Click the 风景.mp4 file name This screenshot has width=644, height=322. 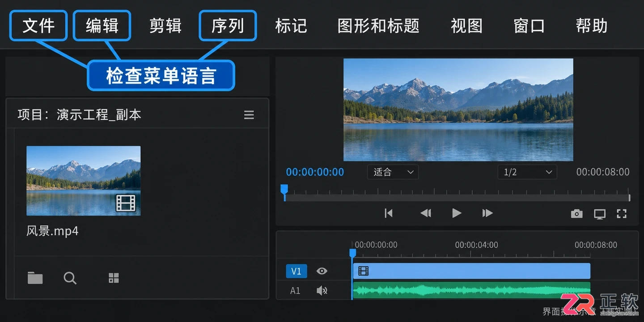pyautogui.click(x=52, y=231)
